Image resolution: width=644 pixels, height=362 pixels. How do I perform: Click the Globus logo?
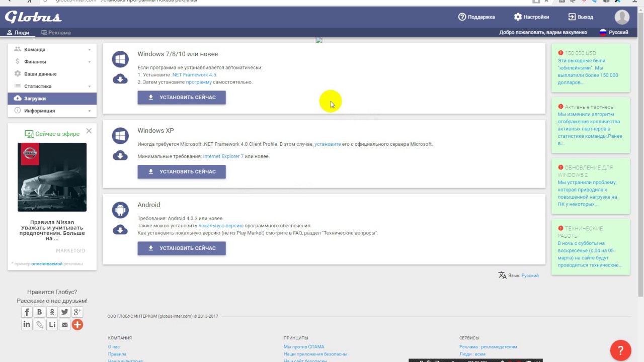33,17
